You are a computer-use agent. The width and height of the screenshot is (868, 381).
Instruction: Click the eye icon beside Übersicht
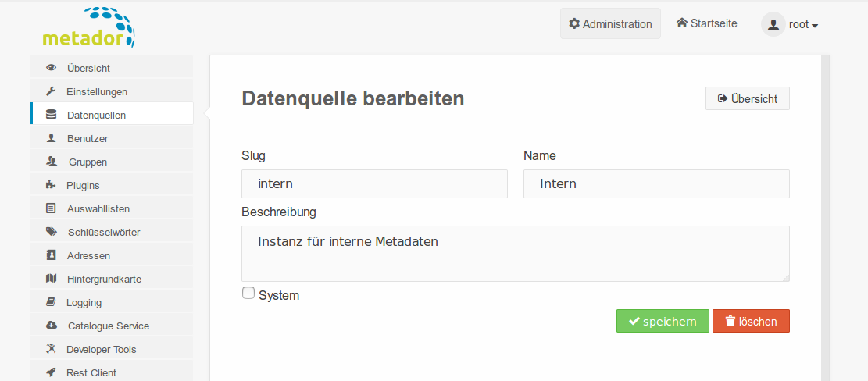51,68
